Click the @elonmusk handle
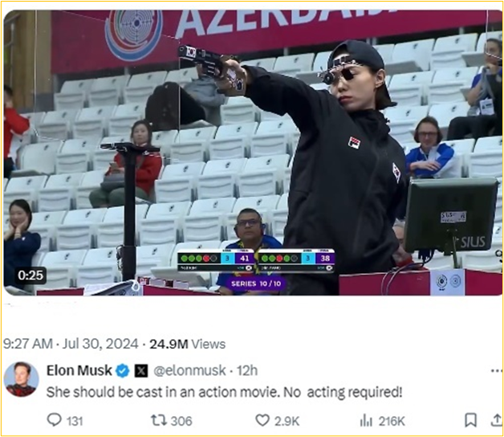Screen dimensions: 504x437 (x=189, y=370)
